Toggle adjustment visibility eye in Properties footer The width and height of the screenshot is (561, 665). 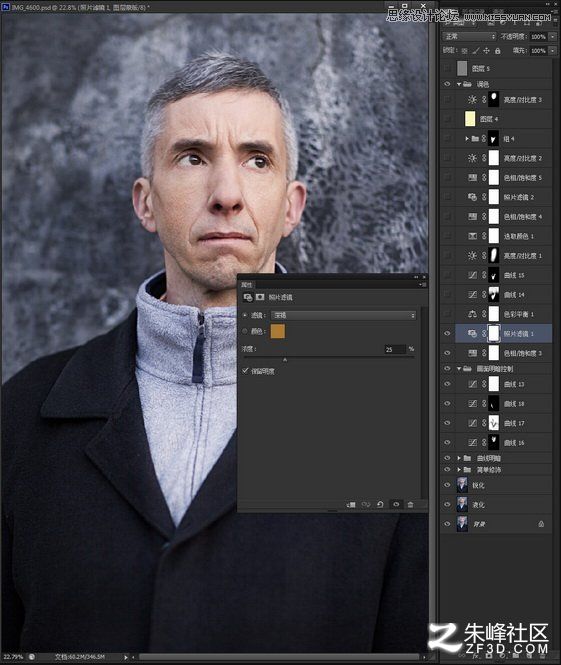coord(396,505)
